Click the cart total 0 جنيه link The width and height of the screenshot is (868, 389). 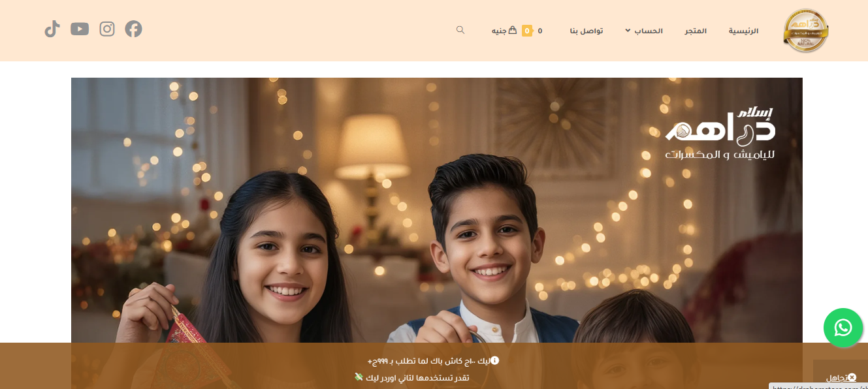517,31
